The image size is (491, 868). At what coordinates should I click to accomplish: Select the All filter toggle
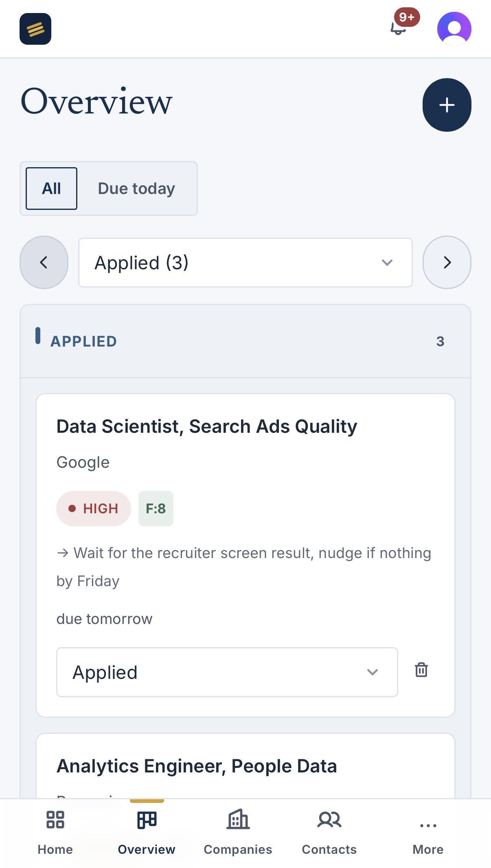point(51,189)
